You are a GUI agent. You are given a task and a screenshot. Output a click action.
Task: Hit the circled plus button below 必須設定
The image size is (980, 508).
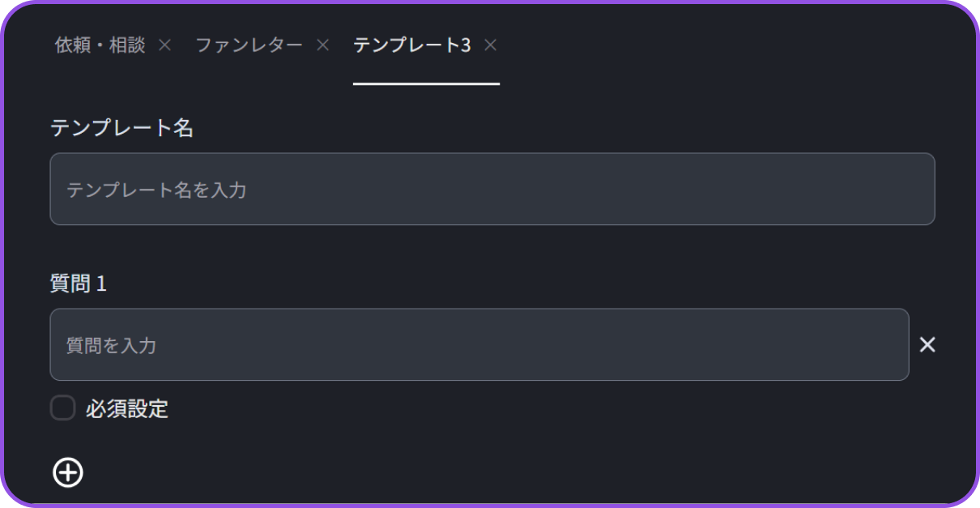pyautogui.click(x=68, y=472)
